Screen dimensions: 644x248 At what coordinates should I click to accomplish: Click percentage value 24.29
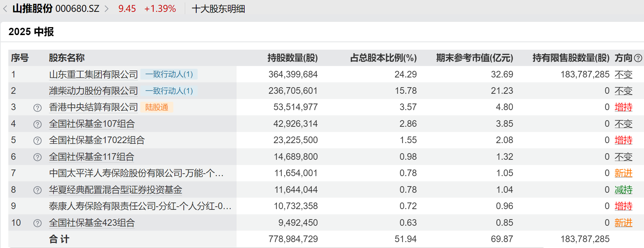(406, 74)
